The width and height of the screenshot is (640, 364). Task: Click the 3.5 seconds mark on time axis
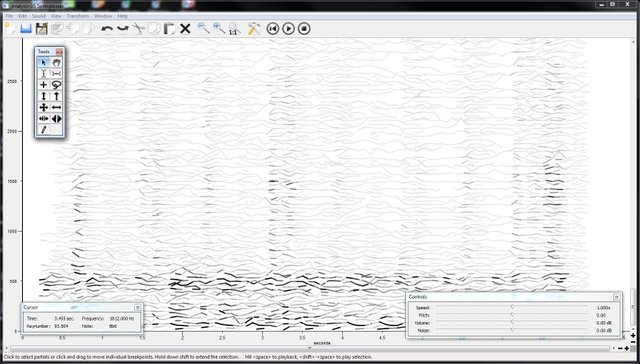[x=302, y=338]
